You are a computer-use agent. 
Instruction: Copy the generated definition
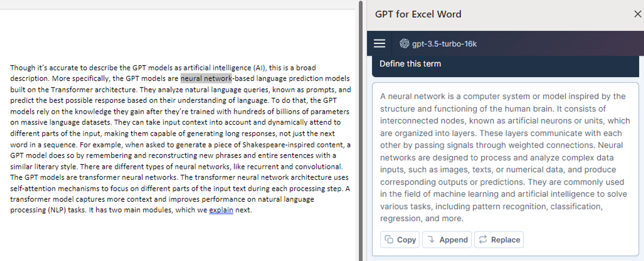[x=400, y=239]
